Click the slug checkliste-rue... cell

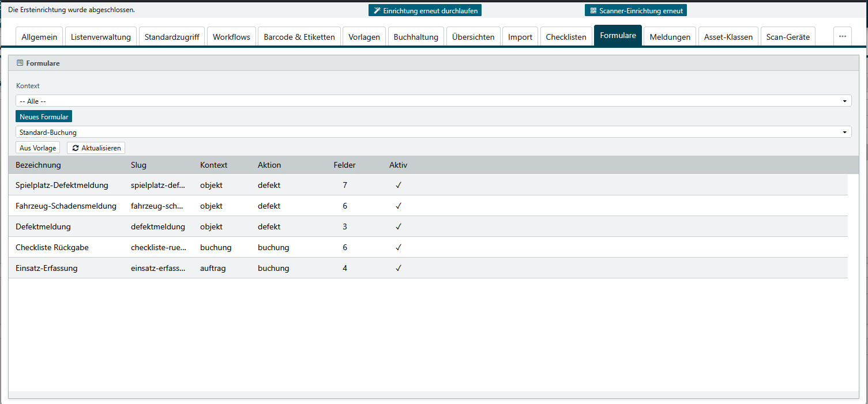(x=159, y=247)
